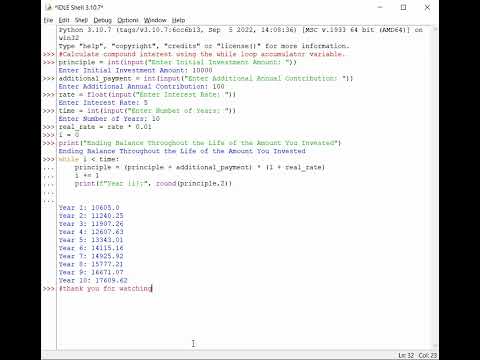480x360 pixels.
Task: Click the 'Year 8: 15777.21' output line
Action: pos(91,264)
